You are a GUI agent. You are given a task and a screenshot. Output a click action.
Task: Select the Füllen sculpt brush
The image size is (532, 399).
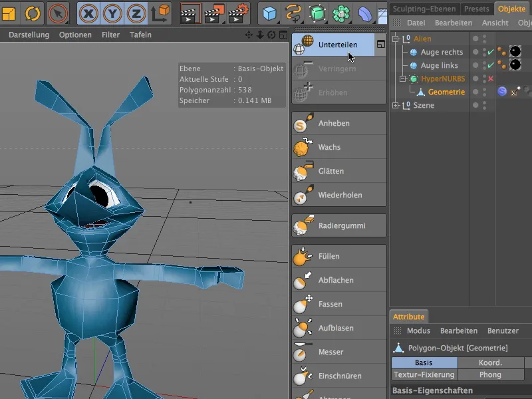point(339,256)
